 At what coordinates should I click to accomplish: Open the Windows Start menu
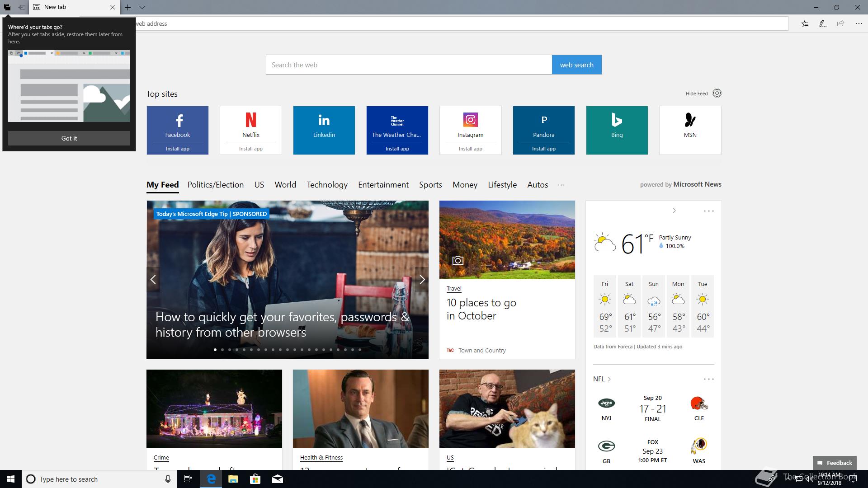pos(11,479)
